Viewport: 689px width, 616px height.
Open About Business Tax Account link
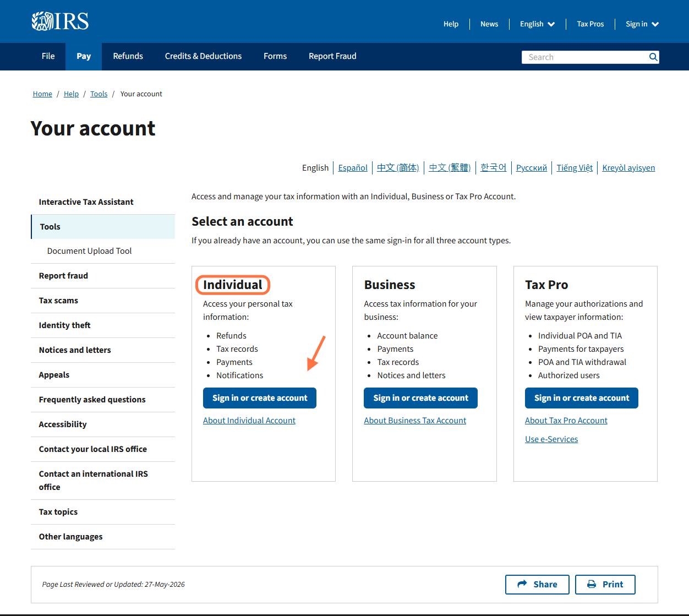(415, 421)
